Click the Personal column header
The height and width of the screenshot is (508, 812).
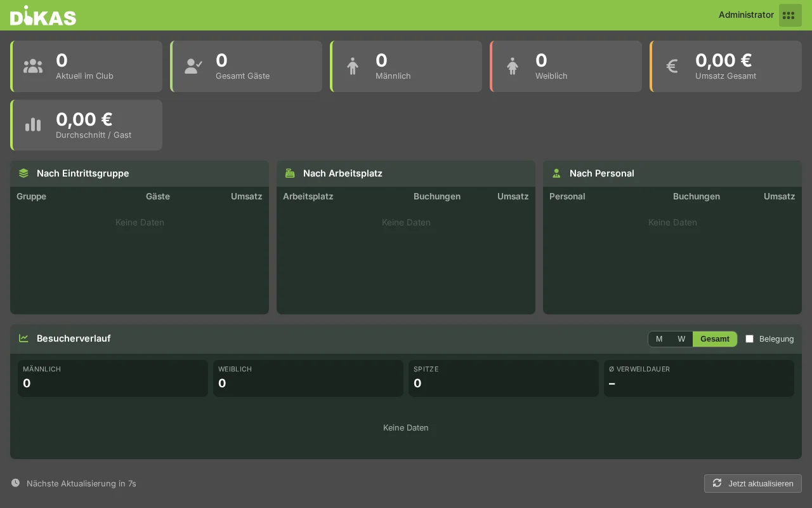click(x=567, y=196)
